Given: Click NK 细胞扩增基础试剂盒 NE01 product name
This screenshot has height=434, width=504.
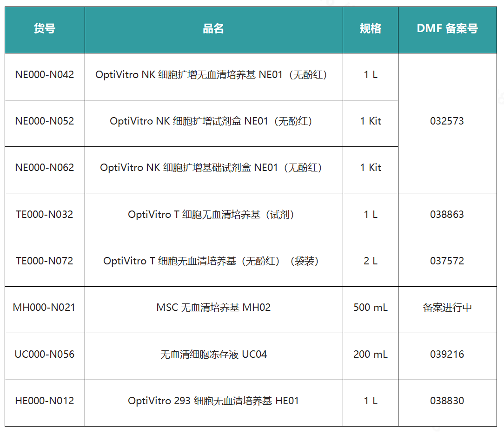Looking at the screenshot, I should 211,168.
